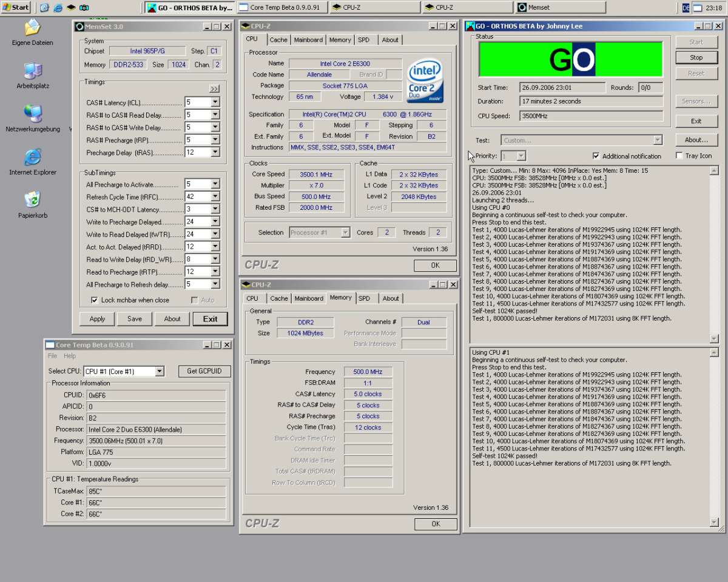Open the CS# to MCH-ODT Latency dropdown
728x582 pixels.
215,209
